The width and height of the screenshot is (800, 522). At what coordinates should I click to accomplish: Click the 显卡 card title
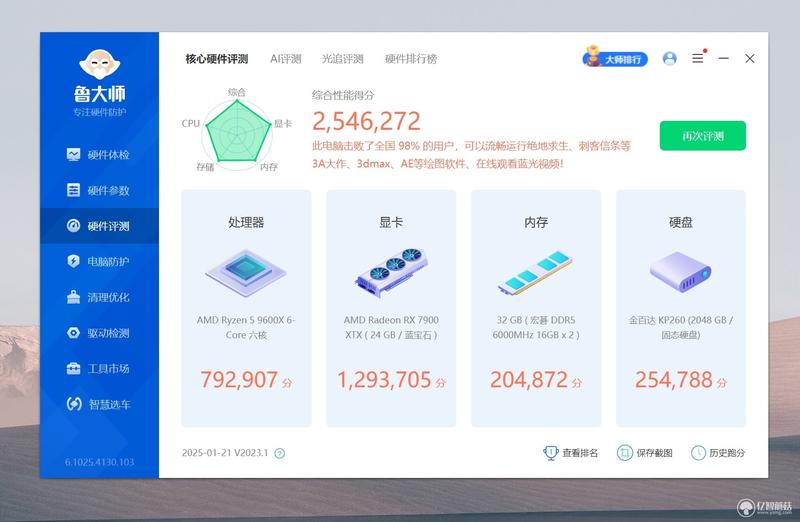391,222
